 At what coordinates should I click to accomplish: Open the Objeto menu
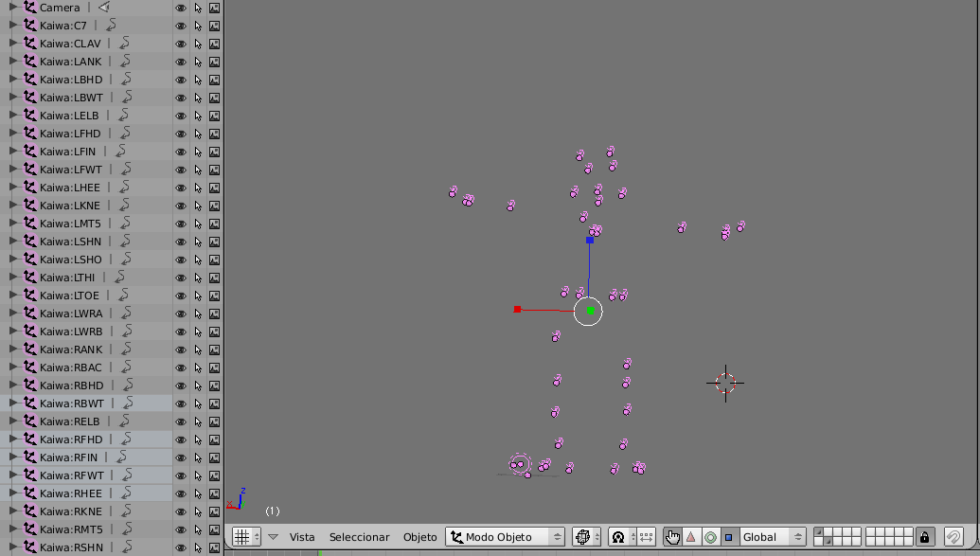(x=420, y=537)
